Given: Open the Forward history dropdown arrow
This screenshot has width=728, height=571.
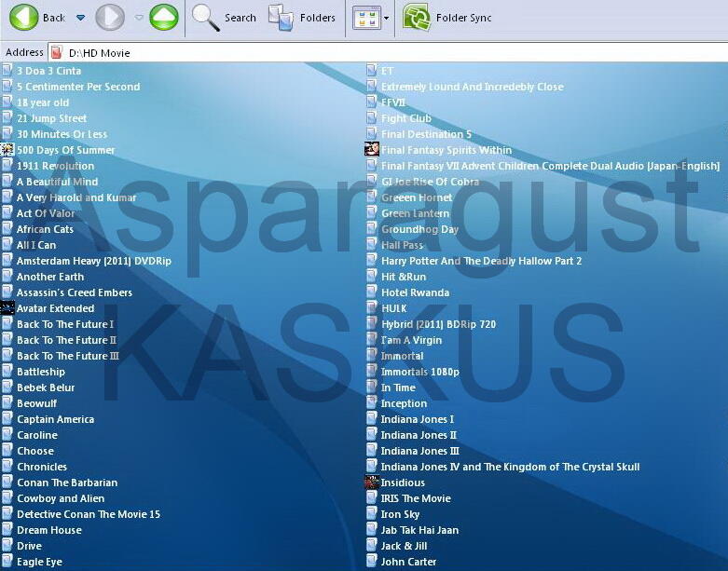Looking at the screenshot, I should pos(138,18).
